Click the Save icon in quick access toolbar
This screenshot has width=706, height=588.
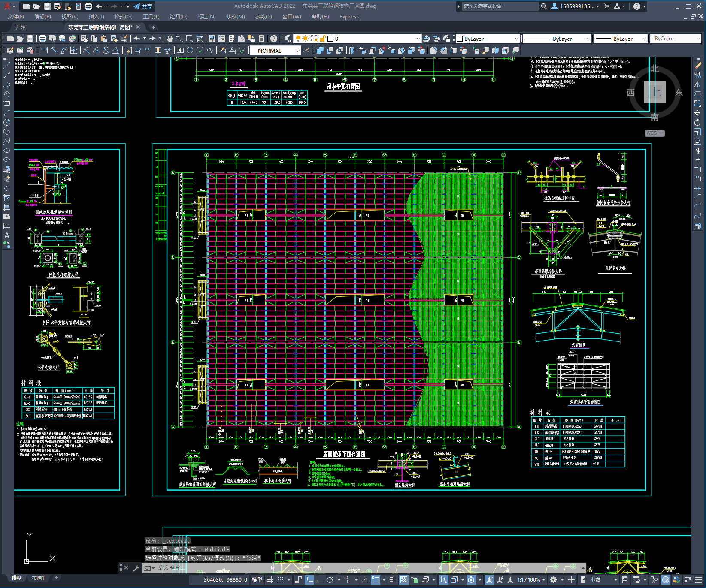(47, 6)
